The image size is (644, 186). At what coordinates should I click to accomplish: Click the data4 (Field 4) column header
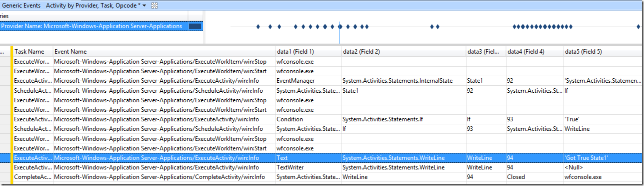point(534,52)
